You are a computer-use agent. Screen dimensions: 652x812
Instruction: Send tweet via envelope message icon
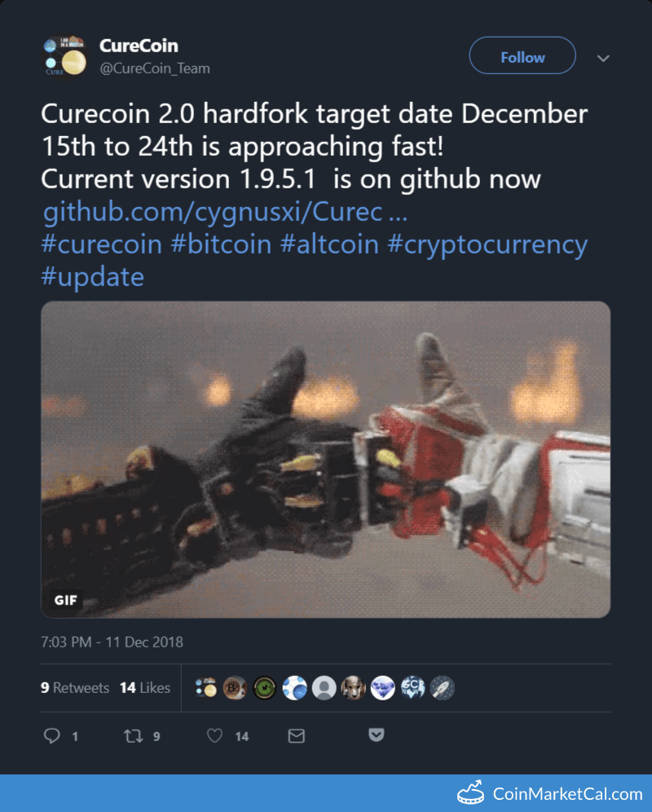click(296, 736)
